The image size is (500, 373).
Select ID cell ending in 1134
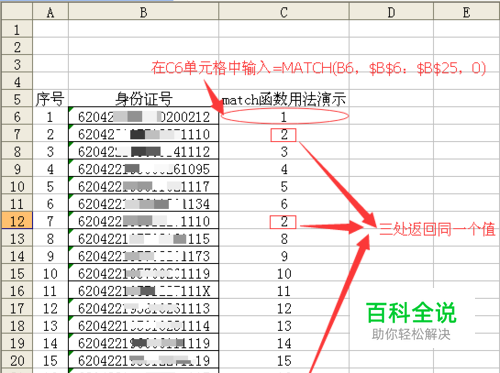tap(143, 204)
